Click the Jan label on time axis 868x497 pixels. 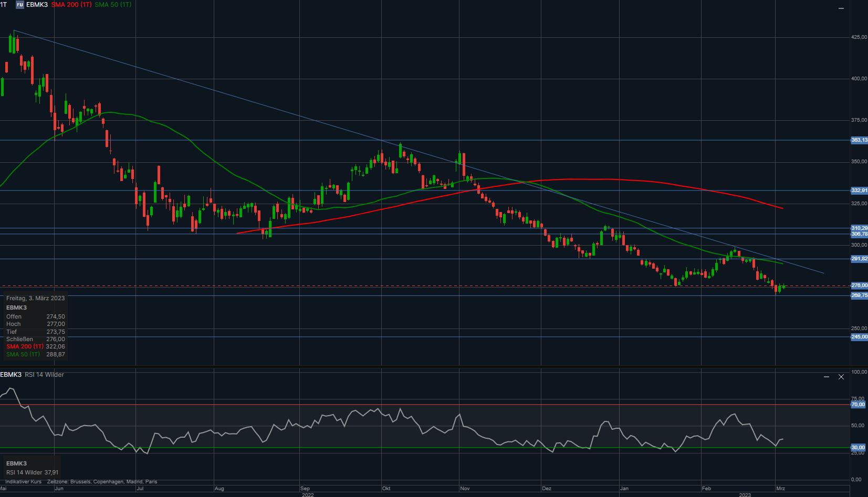pos(624,489)
